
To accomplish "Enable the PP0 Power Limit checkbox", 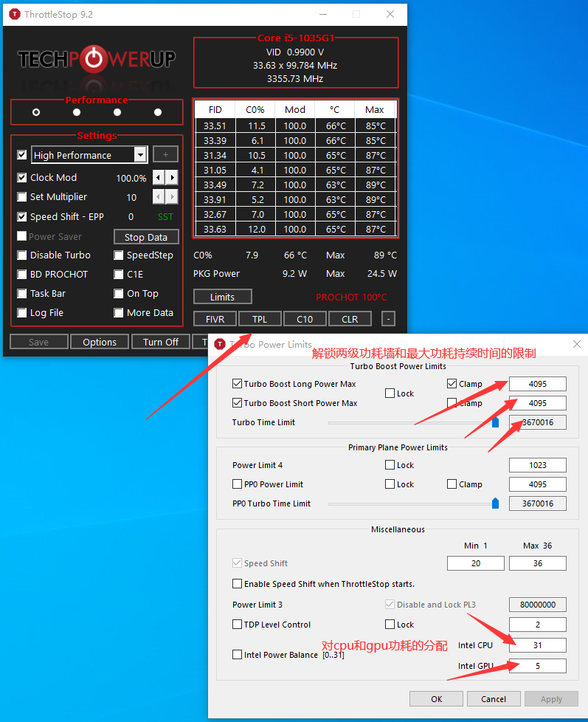I will point(237,484).
